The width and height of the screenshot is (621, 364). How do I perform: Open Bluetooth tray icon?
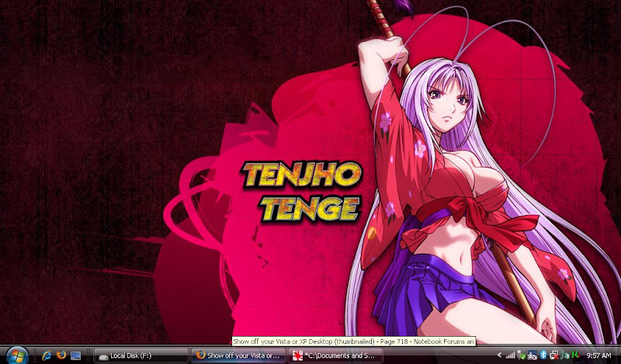click(543, 355)
